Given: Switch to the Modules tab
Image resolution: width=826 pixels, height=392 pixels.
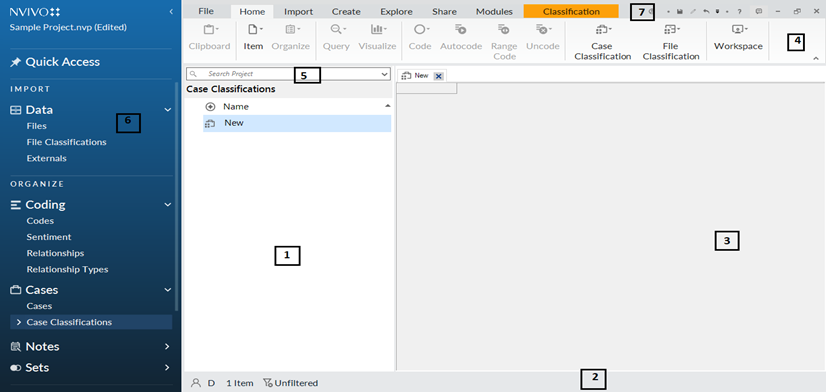Looking at the screenshot, I should point(494,12).
